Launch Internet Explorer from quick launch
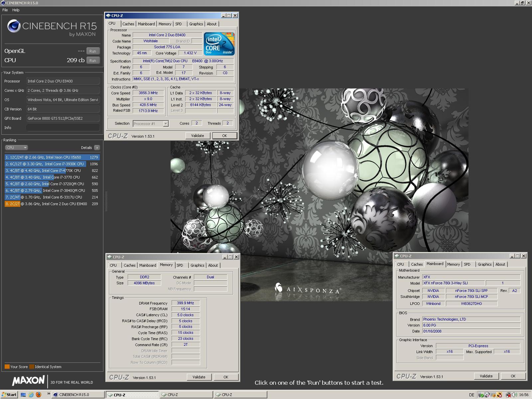Viewport: 532px width, 399px height. point(31,395)
